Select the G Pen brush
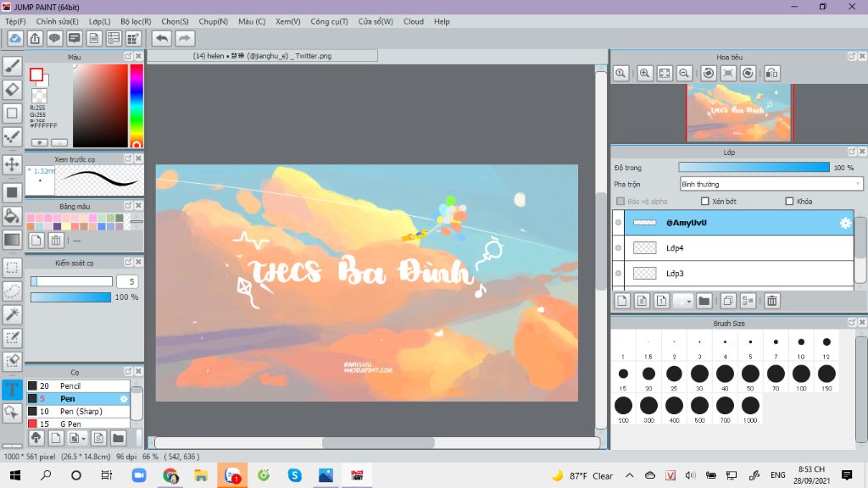This screenshot has height=488, width=868. coord(78,424)
